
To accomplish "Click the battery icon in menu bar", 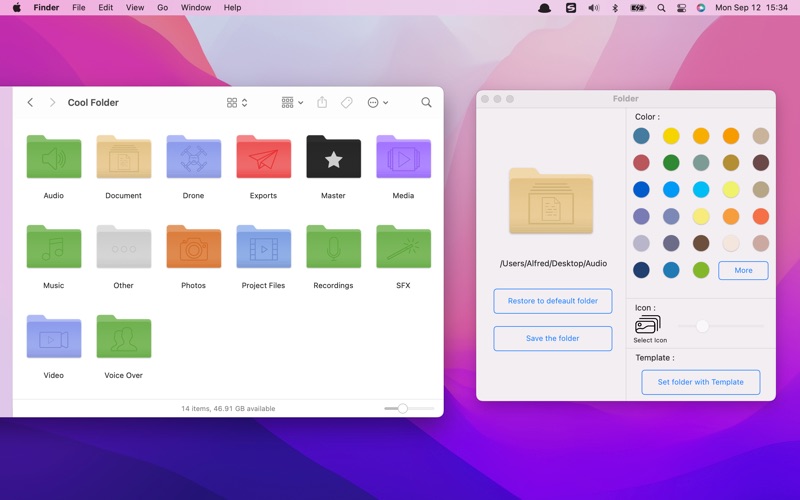I will pos(638,8).
